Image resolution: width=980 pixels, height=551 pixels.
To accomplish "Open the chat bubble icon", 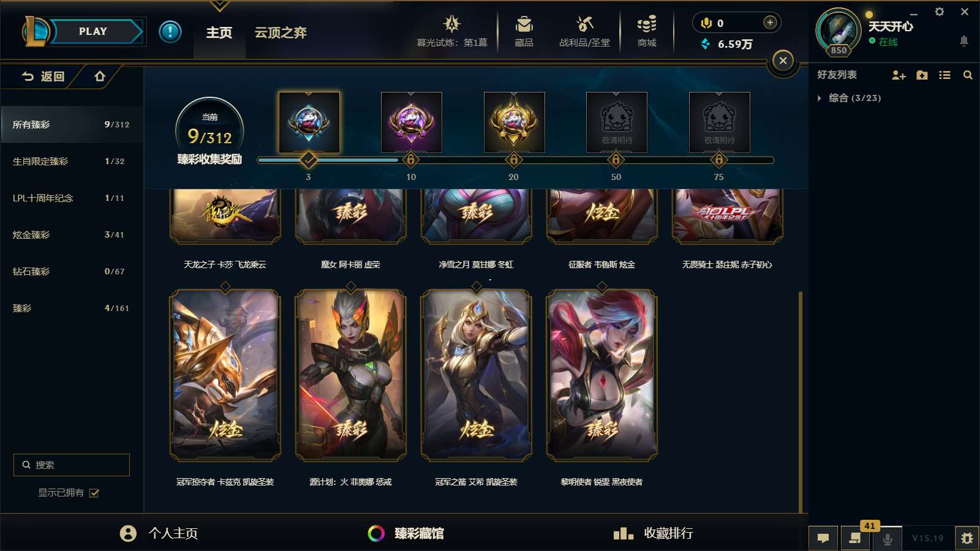I will [x=823, y=538].
